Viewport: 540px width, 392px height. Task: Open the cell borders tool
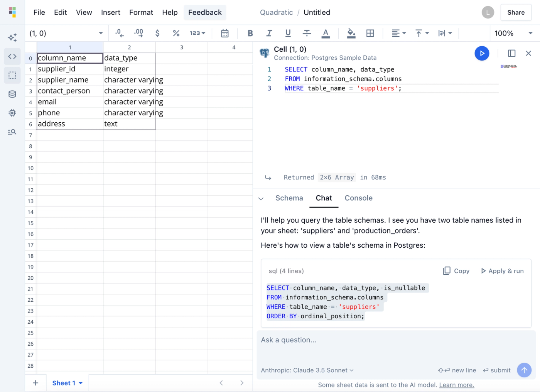coord(370,33)
